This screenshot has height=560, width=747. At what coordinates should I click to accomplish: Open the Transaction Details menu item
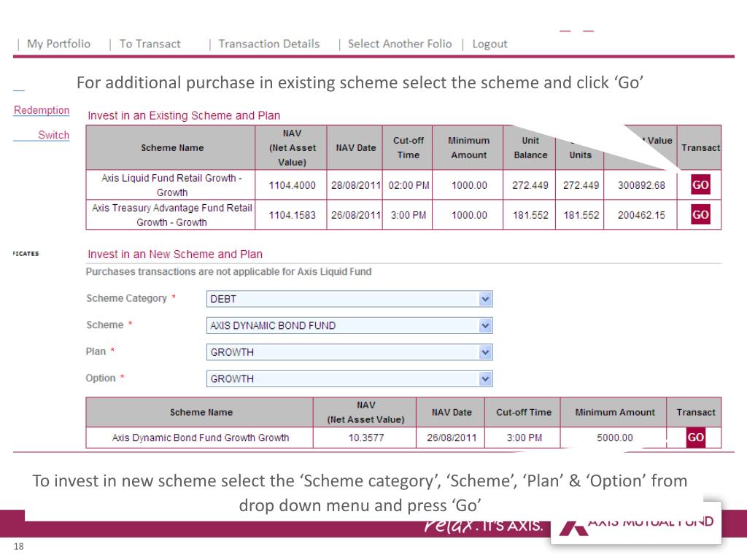(x=269, y=44)
